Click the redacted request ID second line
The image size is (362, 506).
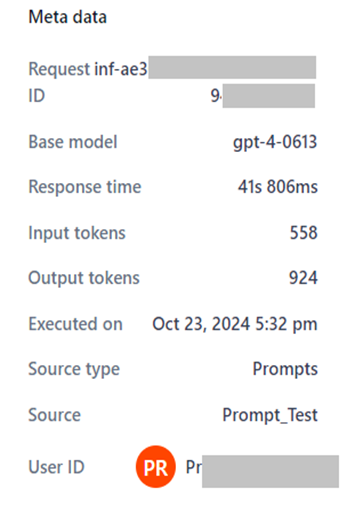tap(263, 96)
